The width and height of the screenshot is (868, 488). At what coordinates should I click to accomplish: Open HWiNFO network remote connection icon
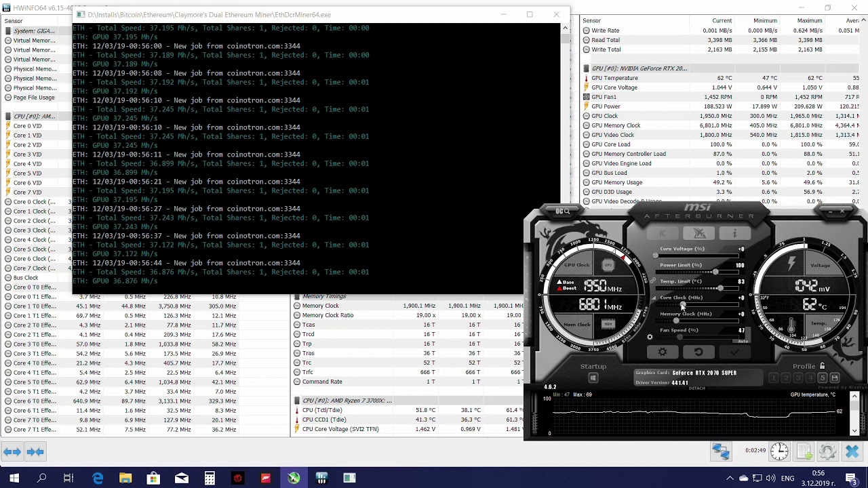720,451
